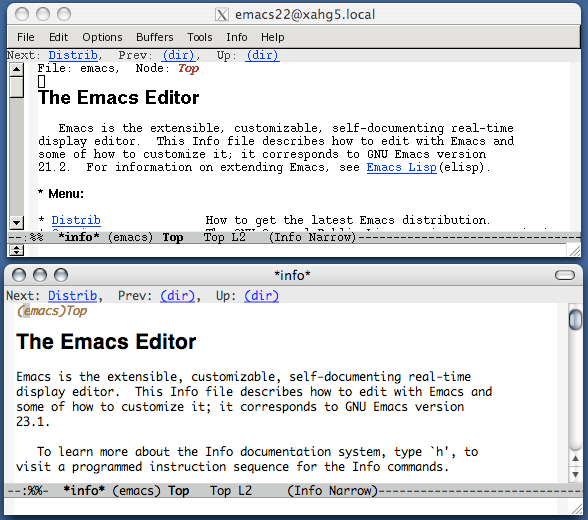Follow the Prev: (dir) link in *info* window
Screen dimensions: 588x520
[178, 296]
